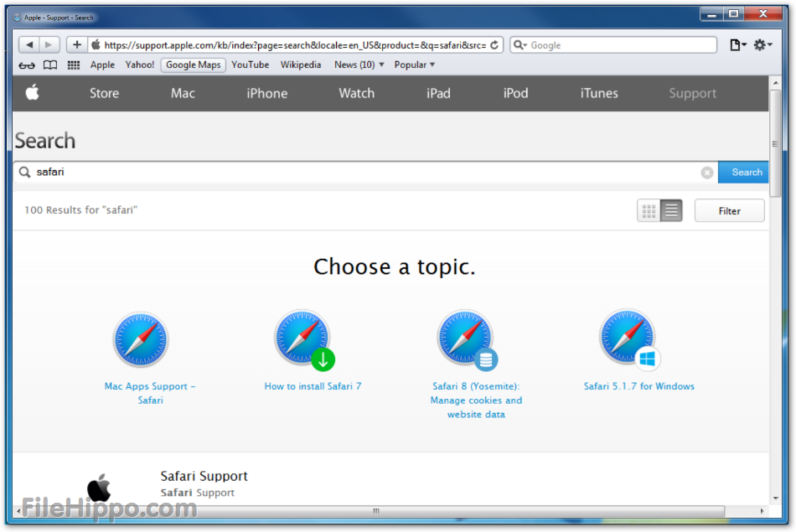Click the Apple support search field with safari
Viewport: 796px width, 532px height.
point(365,173)
